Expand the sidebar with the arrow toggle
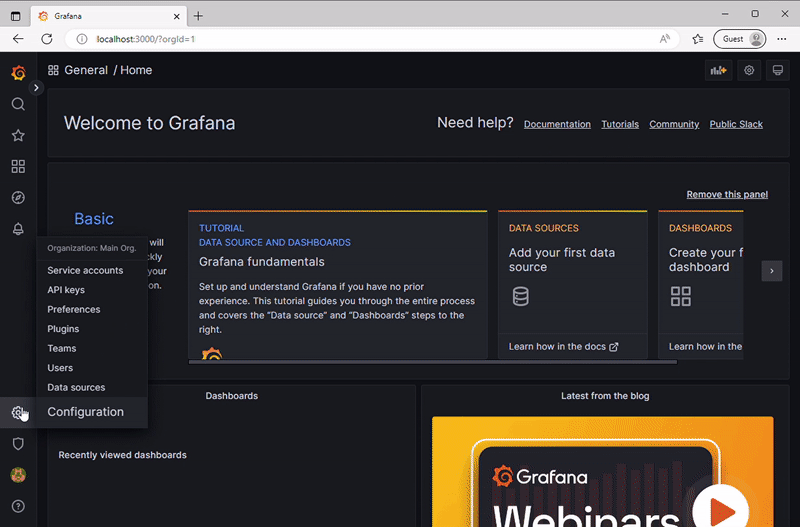The width and height of the screenshot is (800, 527). pyautogui.click(x=36, y=88)
